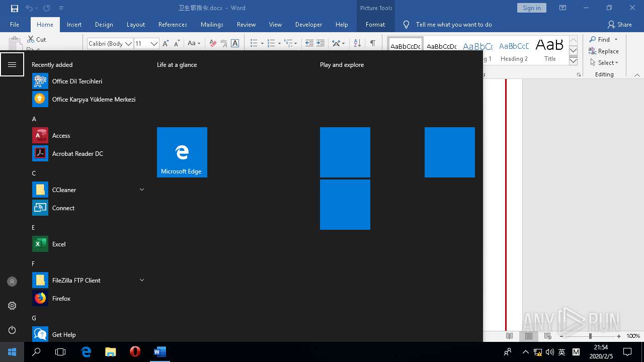Switch to Web Layout view in status bar
This screenshot has width=644, height=362.
coord(548,336)
